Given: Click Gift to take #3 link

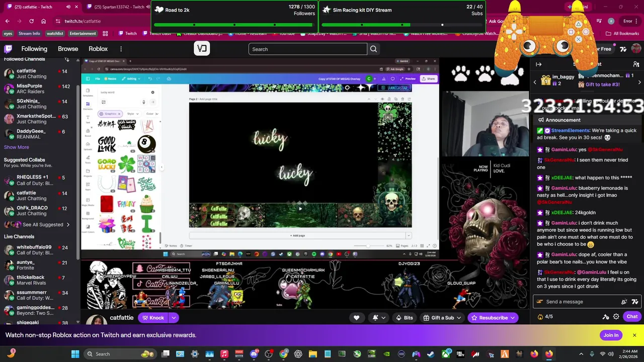Looking at the screenshot, I should (602, 84).
